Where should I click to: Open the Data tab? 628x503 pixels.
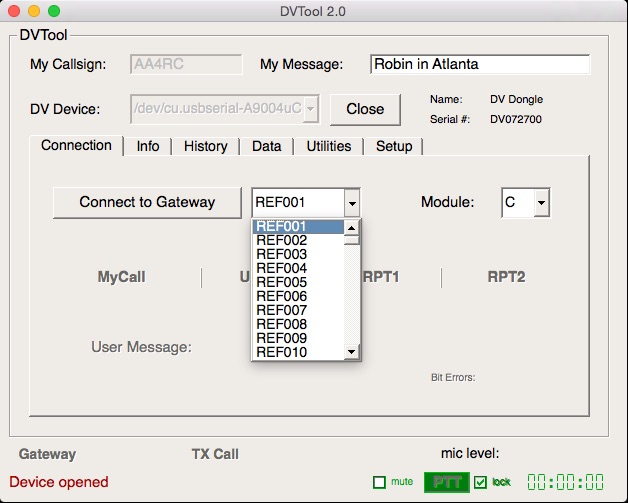(266, 146)
